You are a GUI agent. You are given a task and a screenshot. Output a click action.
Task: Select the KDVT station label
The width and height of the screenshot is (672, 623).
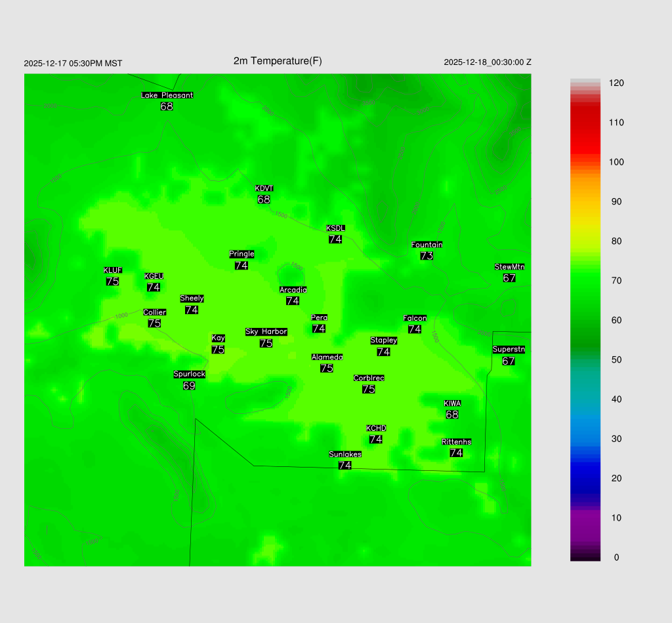tap(264, 188)
